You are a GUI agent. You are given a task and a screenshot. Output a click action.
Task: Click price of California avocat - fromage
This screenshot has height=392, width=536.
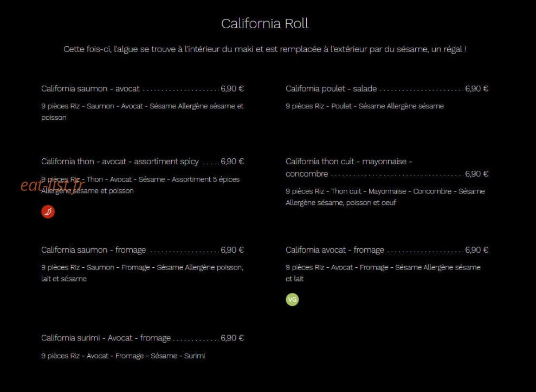477,250
